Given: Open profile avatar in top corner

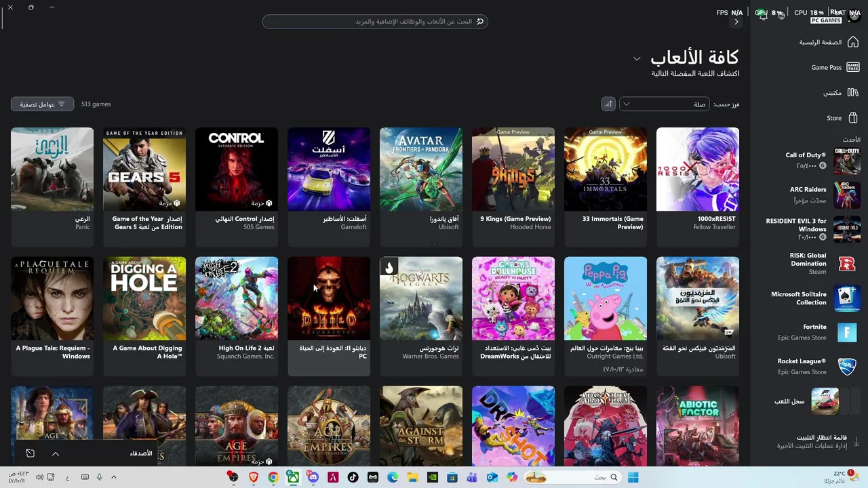Looking at the screenshot, I should pos(854,16).
